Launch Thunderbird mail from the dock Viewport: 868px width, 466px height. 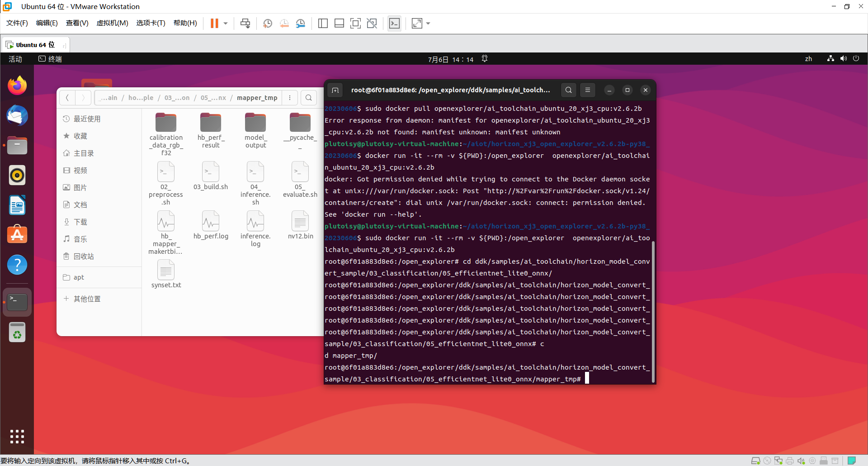pos(17,115)
